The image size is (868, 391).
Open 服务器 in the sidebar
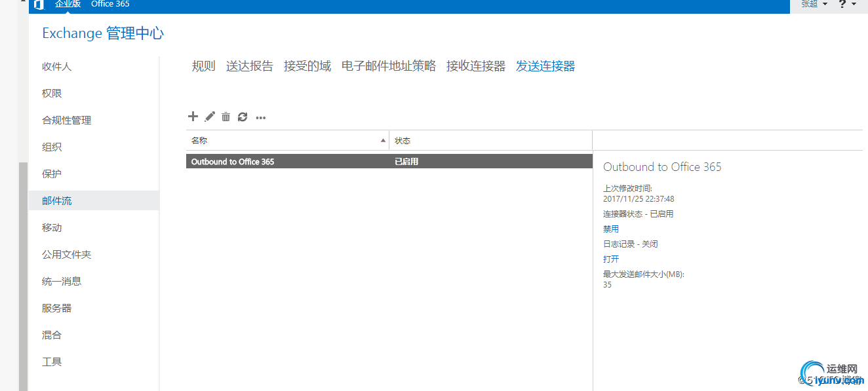pyautogui.click(x=57, y=308)
